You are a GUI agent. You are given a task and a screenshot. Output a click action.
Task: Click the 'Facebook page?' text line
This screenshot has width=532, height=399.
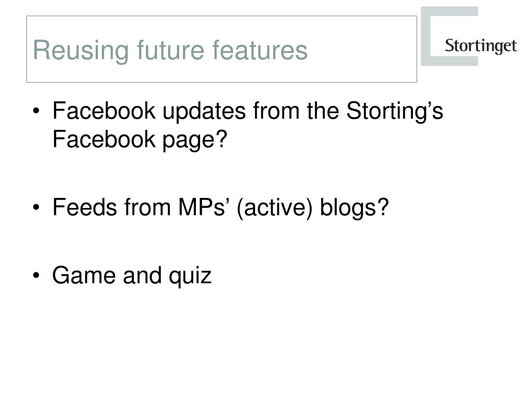139,139
